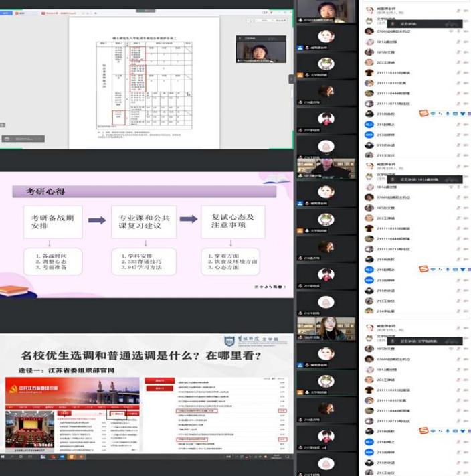The width and height of the screenshot is (471, 476).
Task: Collapse the side panel using the PDF's right-edge arrow
Action: [291, 79]
